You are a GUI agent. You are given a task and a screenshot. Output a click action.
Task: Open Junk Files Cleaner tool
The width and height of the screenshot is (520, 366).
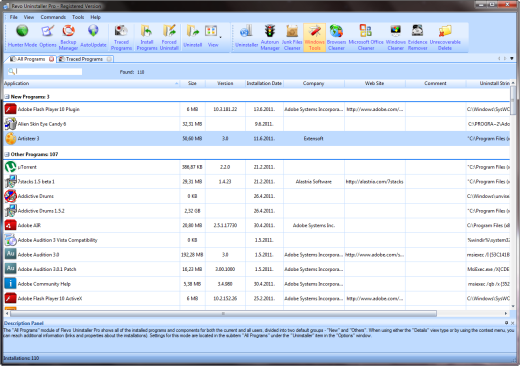pos(292,37)
